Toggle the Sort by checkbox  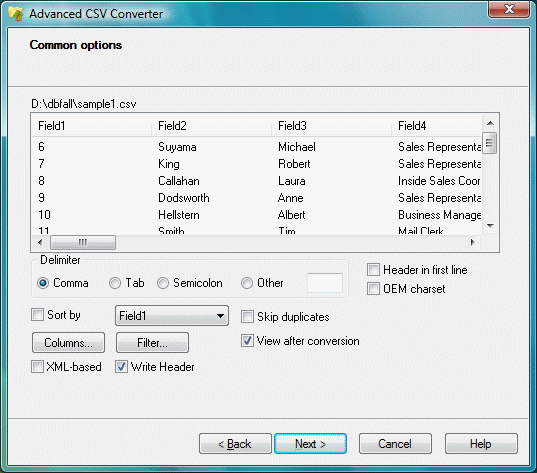pos(37,314)
